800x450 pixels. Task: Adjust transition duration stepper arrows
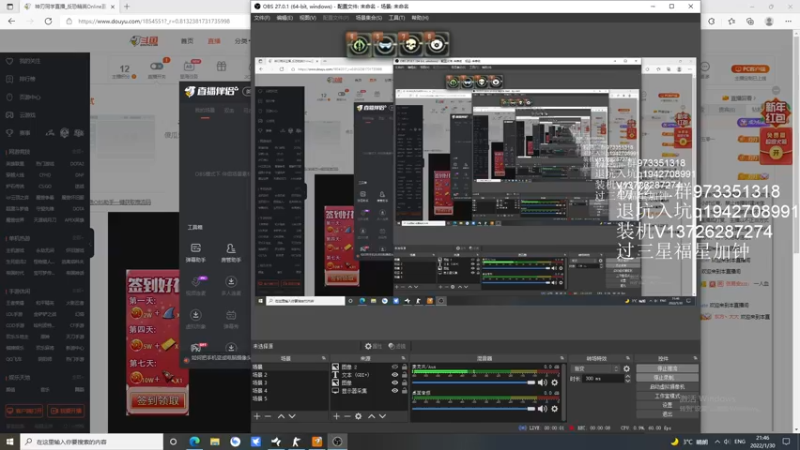pos(628,379)
